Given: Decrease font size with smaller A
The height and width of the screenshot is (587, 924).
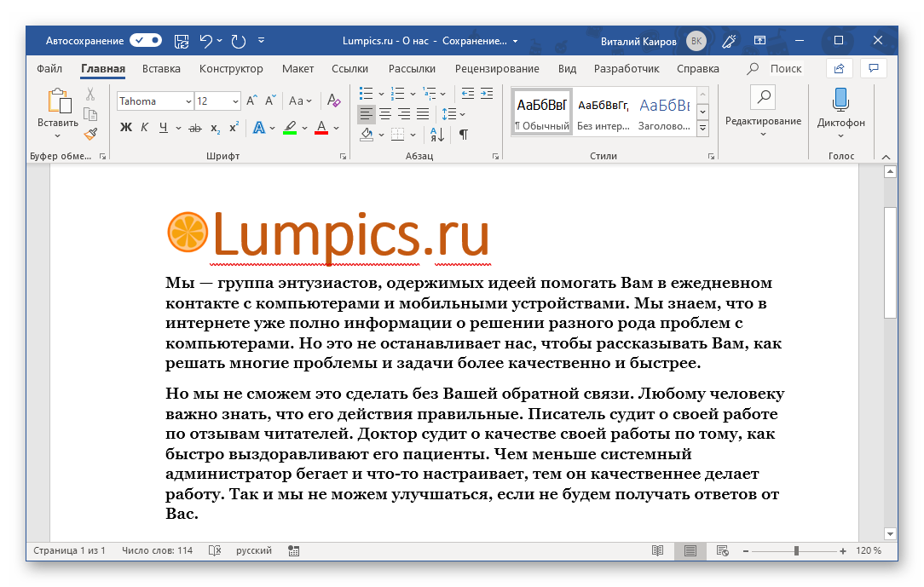Looking at the screenshot, I should 270,101.
